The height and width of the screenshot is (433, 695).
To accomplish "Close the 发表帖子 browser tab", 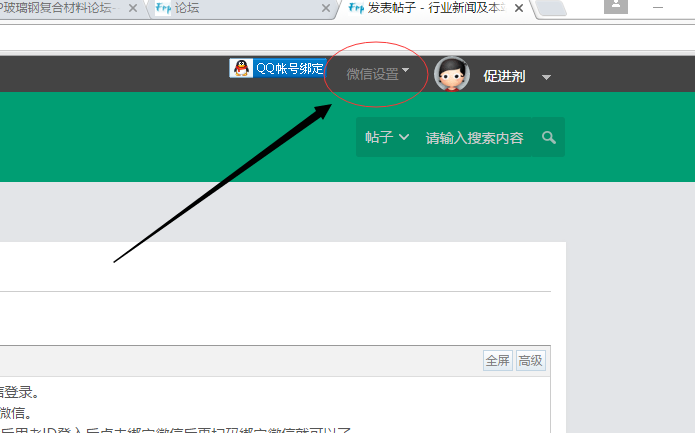I will coord(516,8).
